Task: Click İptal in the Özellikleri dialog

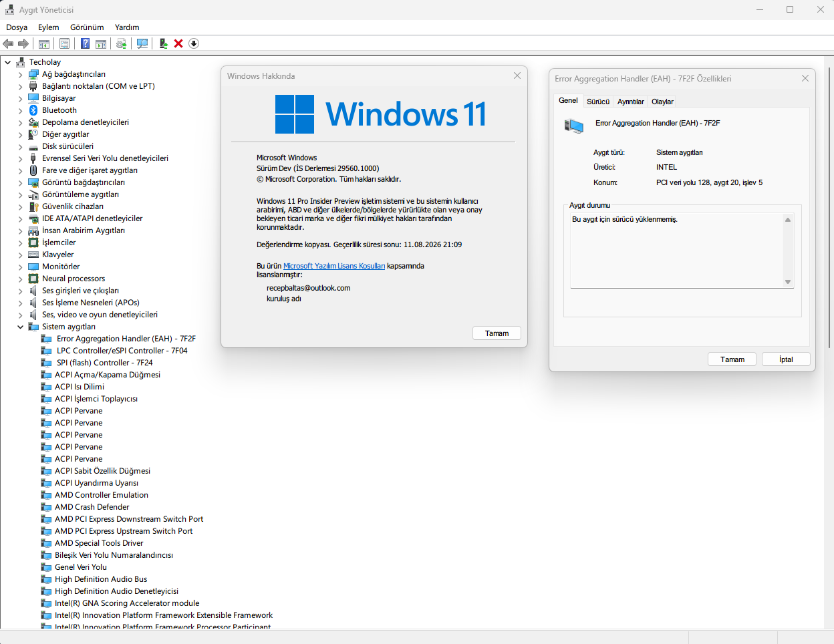Action: pos(786,359)
